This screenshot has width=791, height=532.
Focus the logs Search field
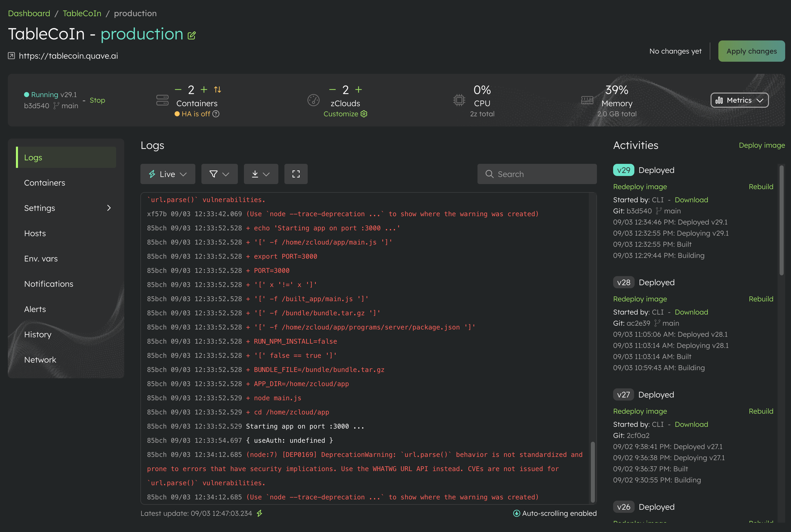click(537, 174)
